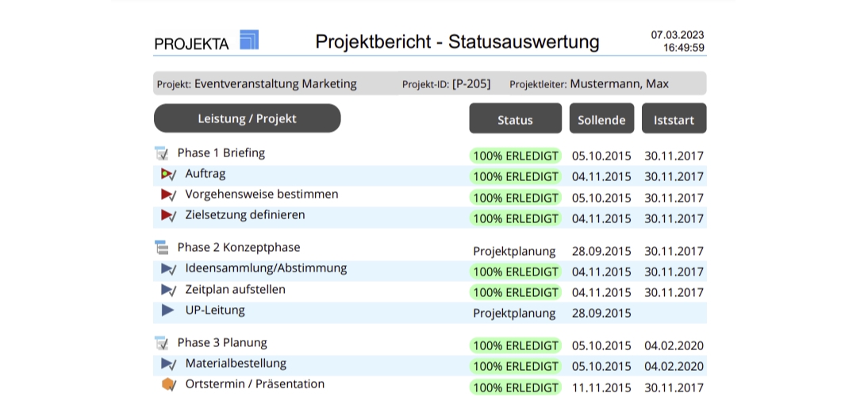Screen dimensions: 868x397
Task: Click the blue arrow icon next to UP-Leitung
Action: click(167, 310)
